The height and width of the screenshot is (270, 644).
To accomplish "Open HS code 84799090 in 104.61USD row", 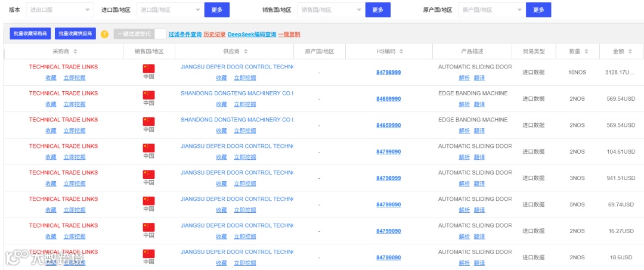I will click(389, 151).
